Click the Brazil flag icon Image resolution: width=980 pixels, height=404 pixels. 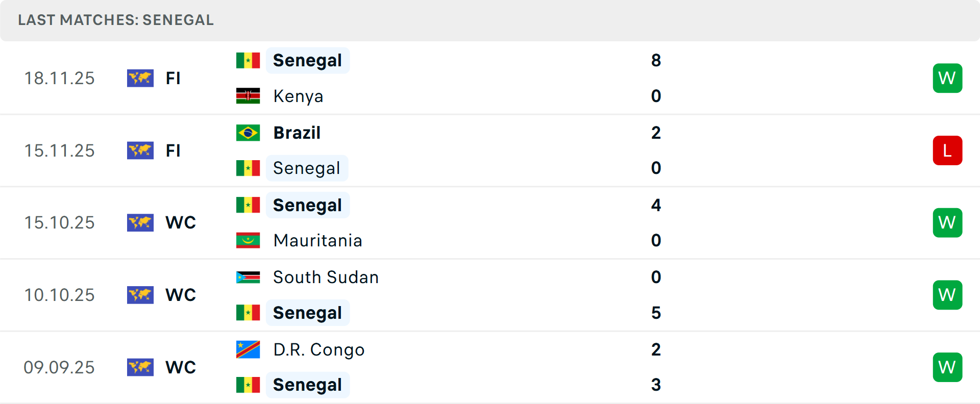(x=248, y=133)
